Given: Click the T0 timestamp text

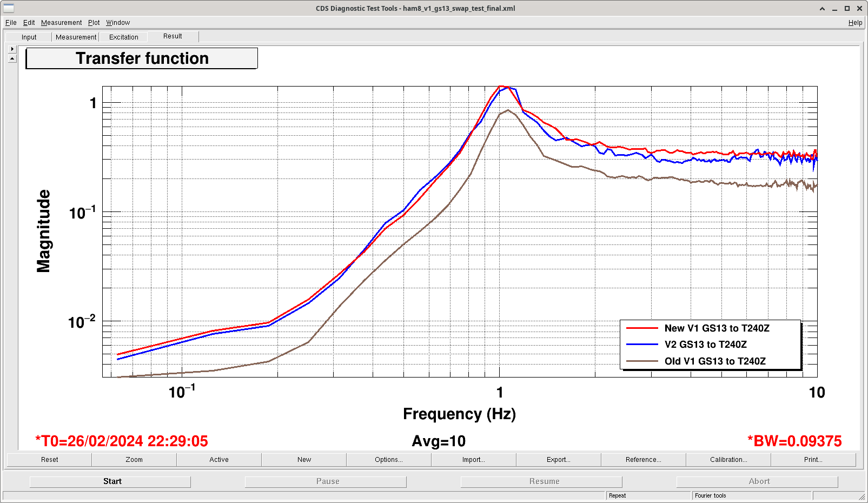Looking at the screenshot, I should (122, 441).
